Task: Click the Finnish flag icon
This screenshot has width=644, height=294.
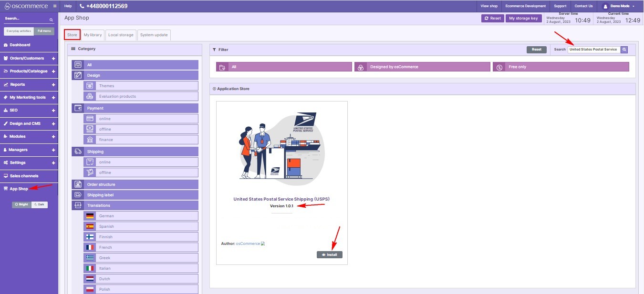Action: click(x=90, y=237)
